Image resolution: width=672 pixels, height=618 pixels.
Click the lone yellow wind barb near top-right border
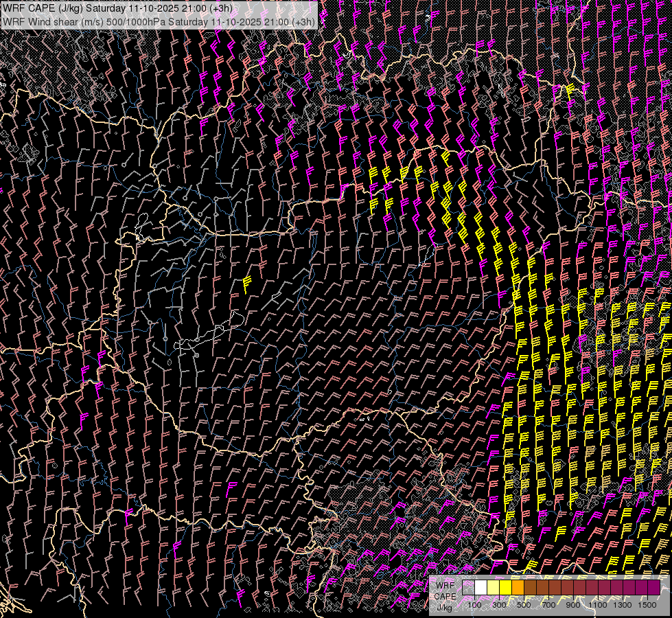(569, 92)
